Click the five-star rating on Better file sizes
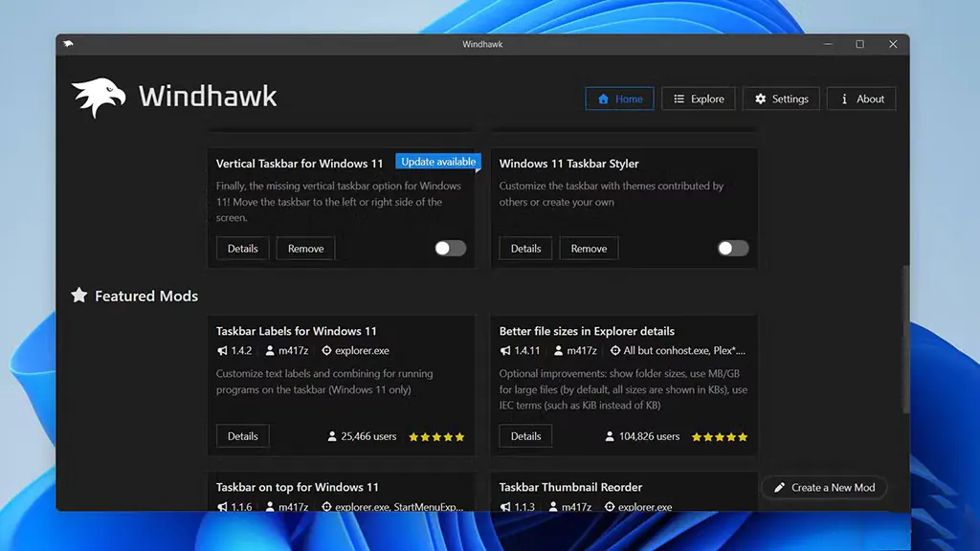Viewport: 980px width, 551px height. [718, 436]
